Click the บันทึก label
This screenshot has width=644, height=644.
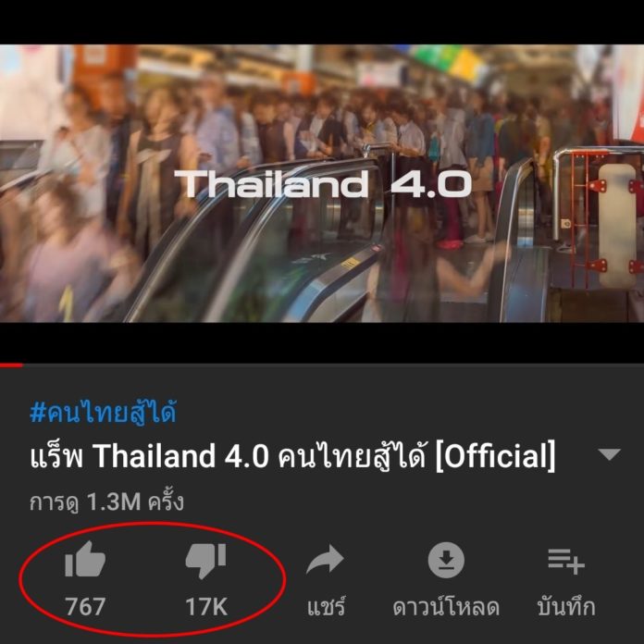click(566, 607)
